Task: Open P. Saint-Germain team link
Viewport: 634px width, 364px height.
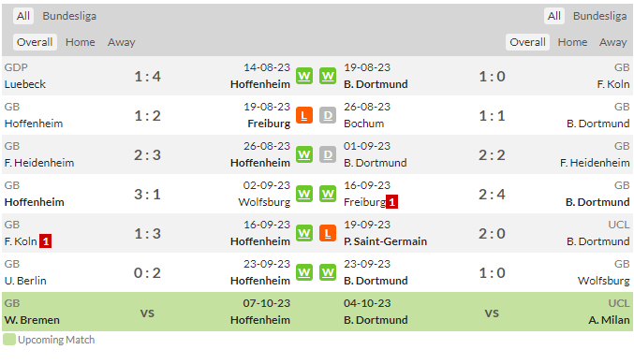Action: point(385,241)
